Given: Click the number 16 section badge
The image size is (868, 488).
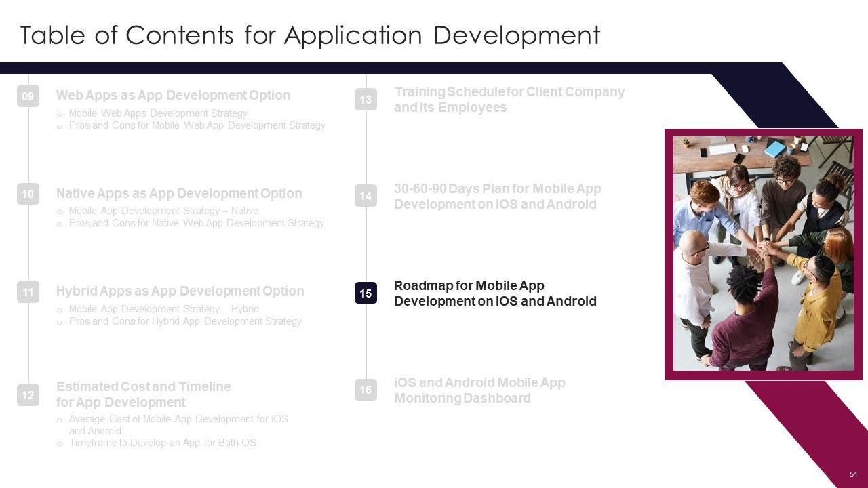Looking at the screenshot, I should pyautogui.click(x=366, y=390).
